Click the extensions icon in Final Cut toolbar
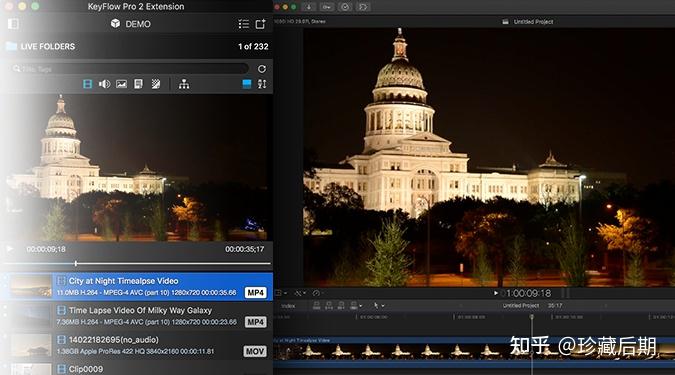Screen dimensions: 675x375 (x=363, y=7)
